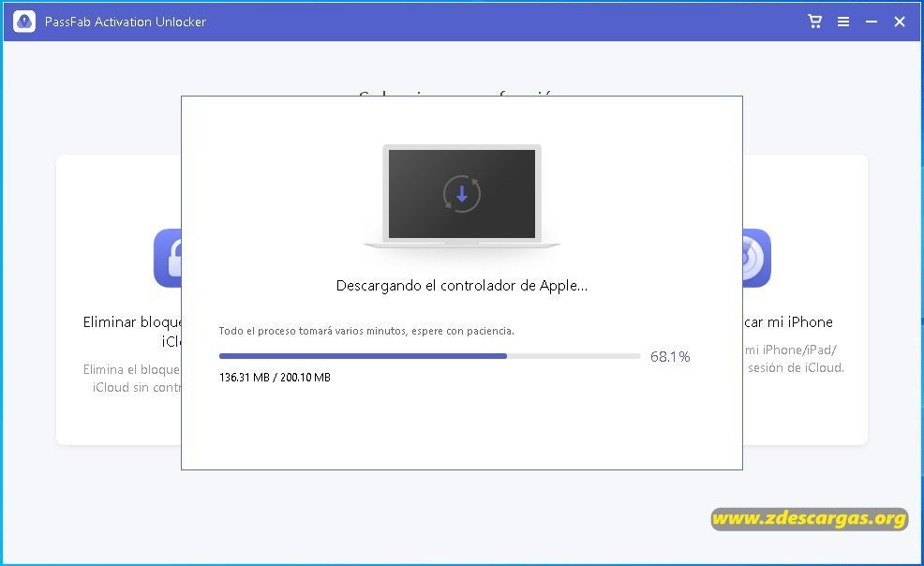Minimize the PassFab window
This screenshot has height=566, width=924.
coord(872,22)
